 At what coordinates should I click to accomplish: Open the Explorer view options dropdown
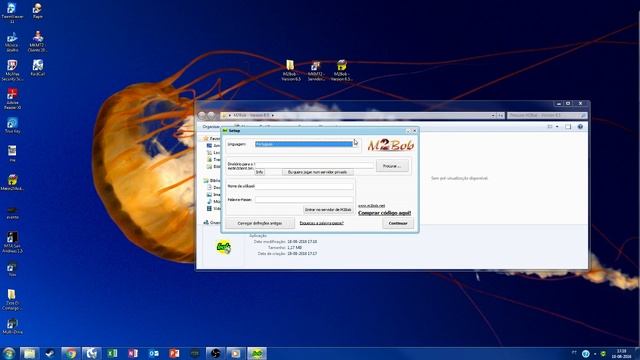tap(557, 127)
